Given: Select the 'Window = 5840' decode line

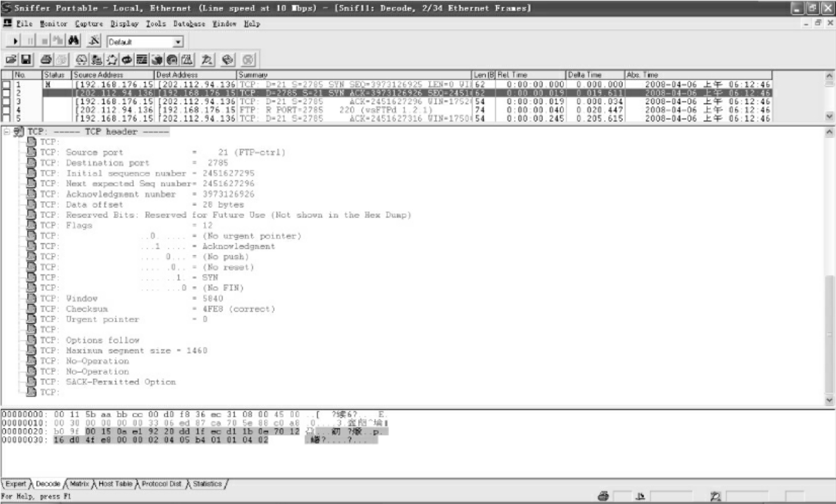Looking at the screenshot, I should pos(131,298).
